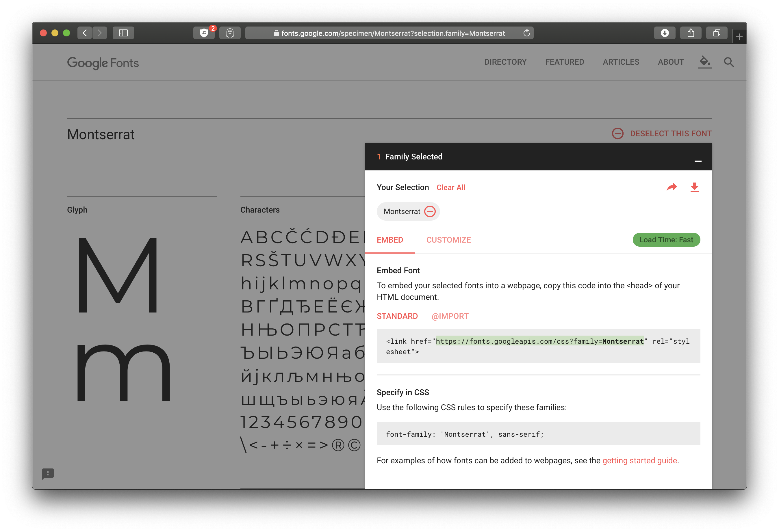Viewport: 779px width, 532px height.
Task: Click the share selection arrow icon
Action: [x=672, y=187]
